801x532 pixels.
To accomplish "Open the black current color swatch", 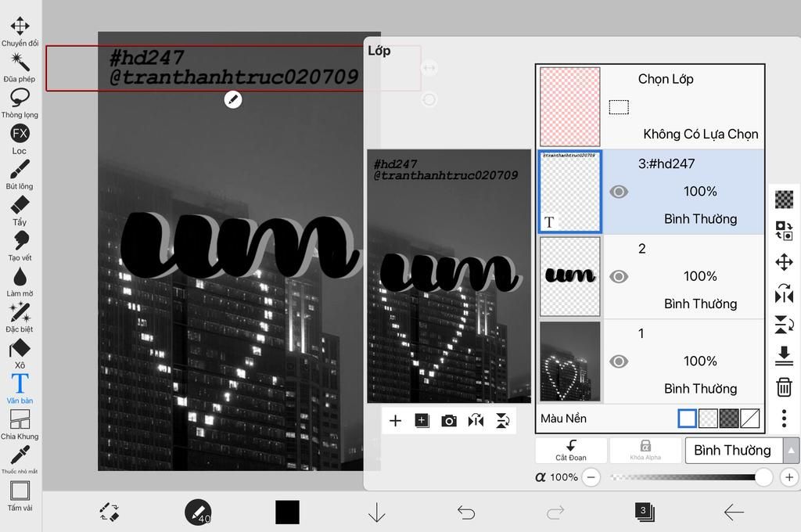I will (x=288, y=512).
